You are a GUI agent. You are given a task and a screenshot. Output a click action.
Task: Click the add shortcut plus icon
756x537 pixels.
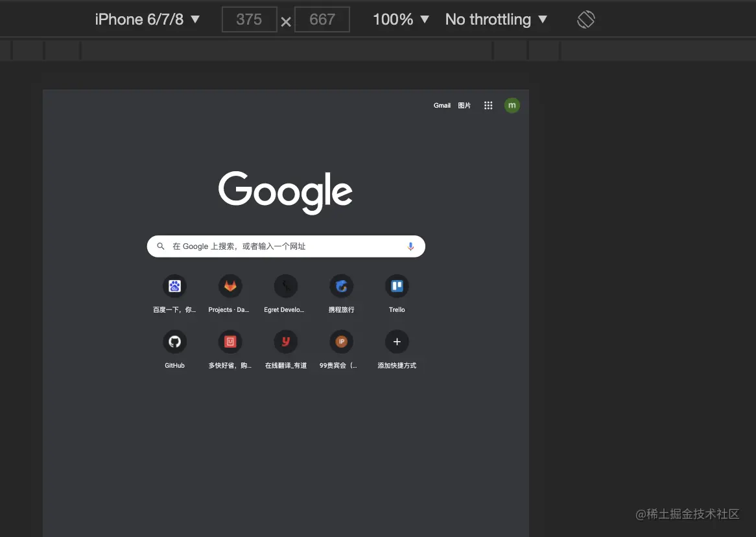[x=397, y=342]
